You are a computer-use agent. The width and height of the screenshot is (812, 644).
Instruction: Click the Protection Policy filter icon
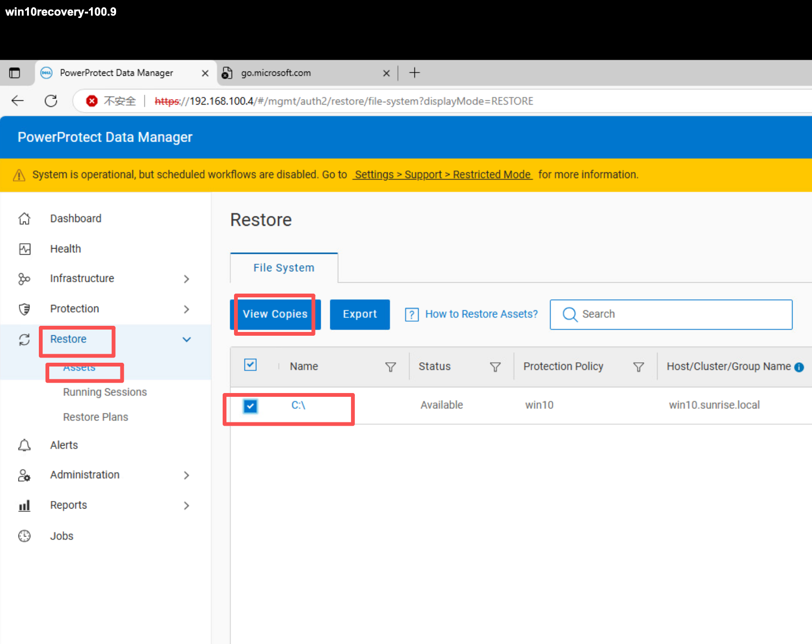[639, 367]
